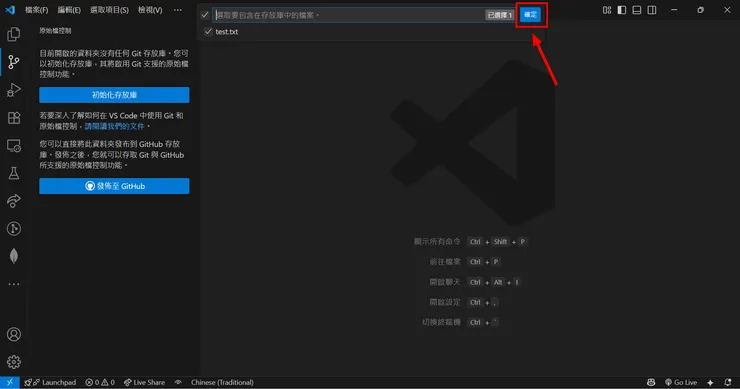Click the 發佈至 GitHub button

click(x=114, y=186)
